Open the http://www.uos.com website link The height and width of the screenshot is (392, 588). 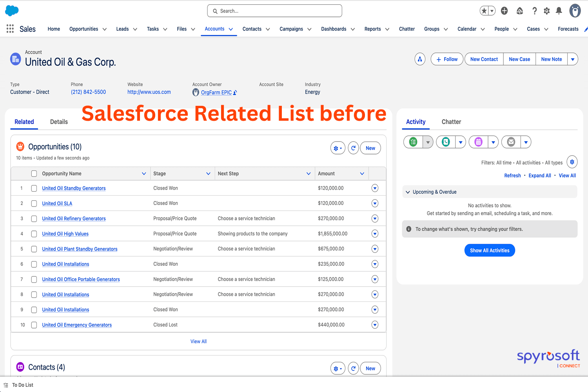click(149, 92)
